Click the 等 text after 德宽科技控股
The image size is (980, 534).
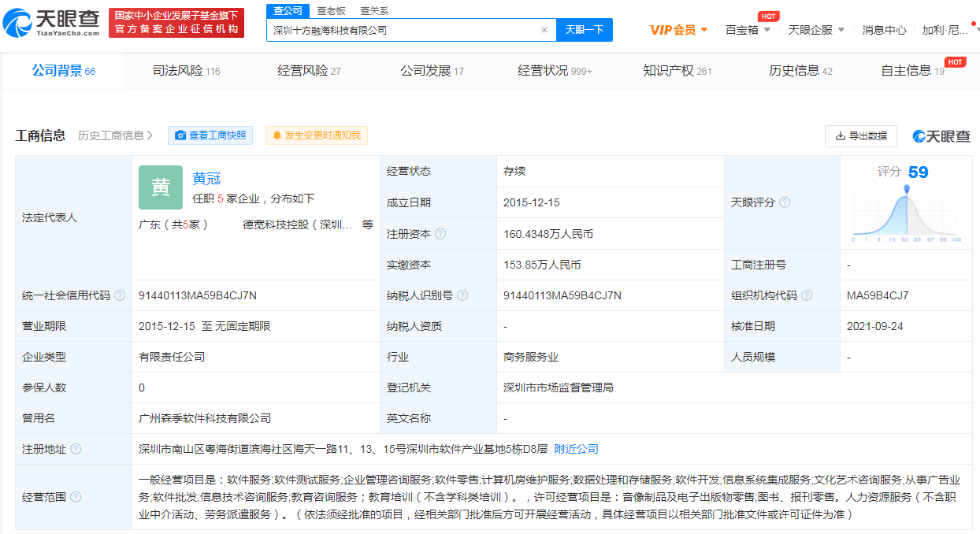(368, 224)
